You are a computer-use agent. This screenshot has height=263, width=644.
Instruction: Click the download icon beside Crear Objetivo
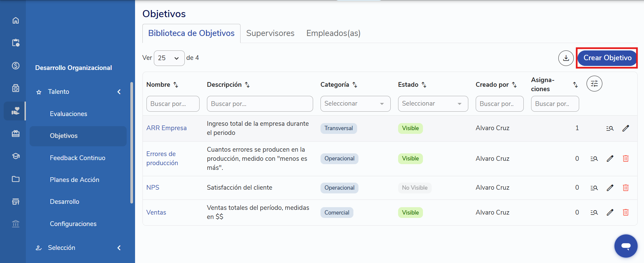coord(566,58)
